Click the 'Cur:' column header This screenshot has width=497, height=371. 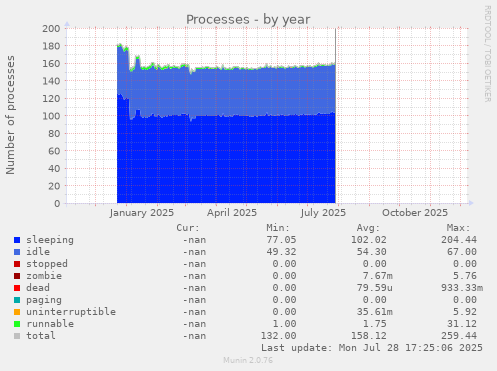pos(188,228)
